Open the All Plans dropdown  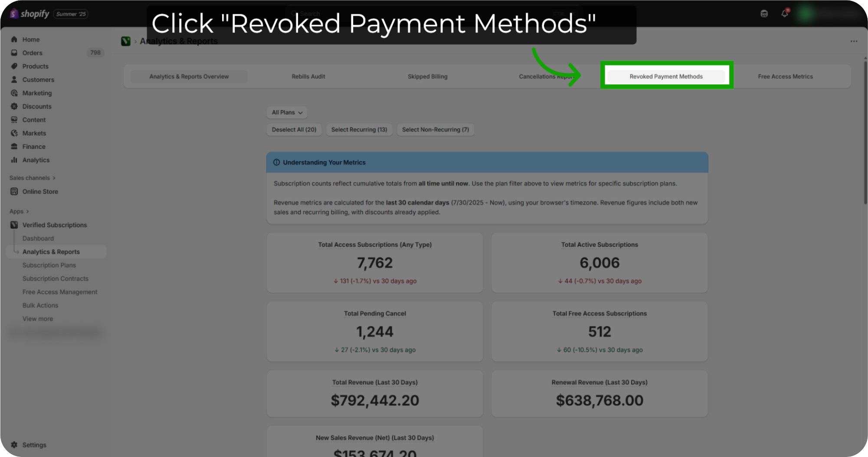(x=287, y=112)
